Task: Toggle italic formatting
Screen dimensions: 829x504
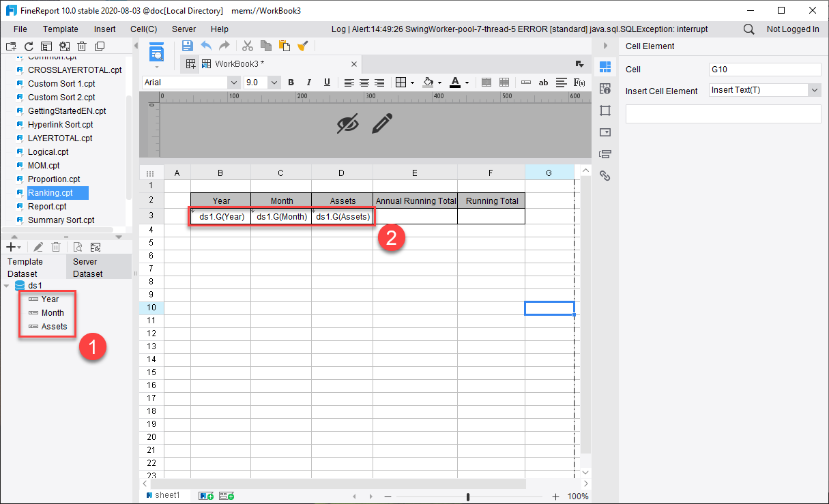Action: tap(309, 83)
